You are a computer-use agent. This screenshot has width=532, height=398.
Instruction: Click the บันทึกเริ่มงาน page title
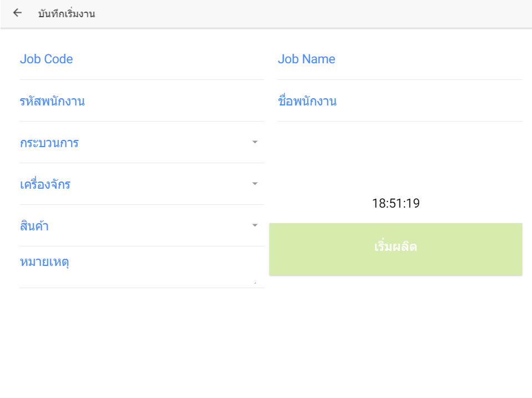[x=67, y=14]
